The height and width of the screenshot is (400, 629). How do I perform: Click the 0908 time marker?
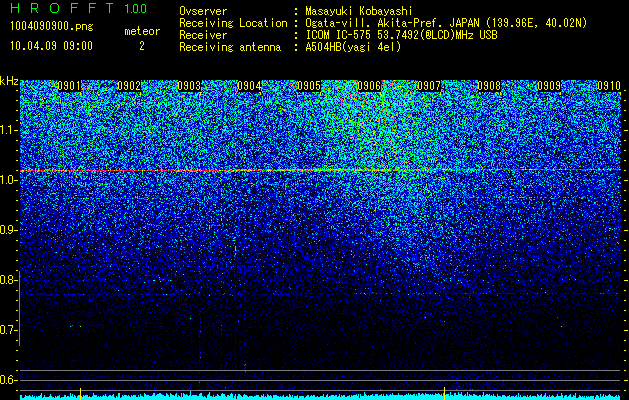coord(489,86)
